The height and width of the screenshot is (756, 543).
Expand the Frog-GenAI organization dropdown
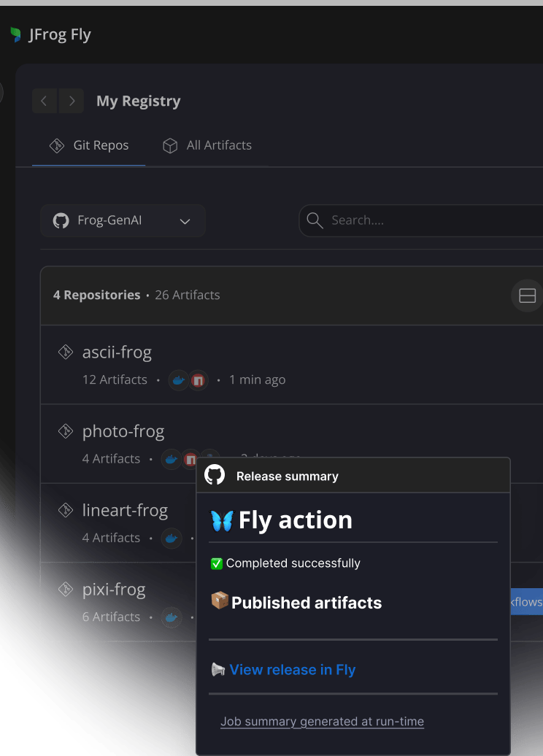pyautogui.click(x=123, y=220)
